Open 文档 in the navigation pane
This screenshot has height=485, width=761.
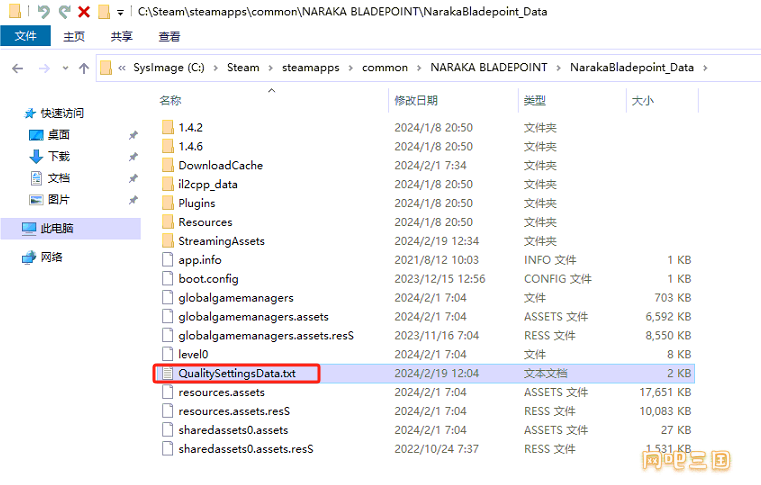(58, 178)
